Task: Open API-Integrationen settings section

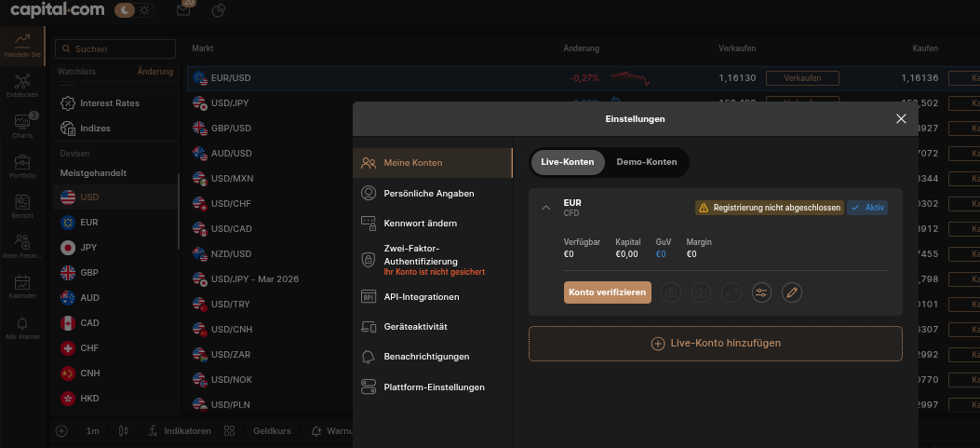Action: click(433, 296)
